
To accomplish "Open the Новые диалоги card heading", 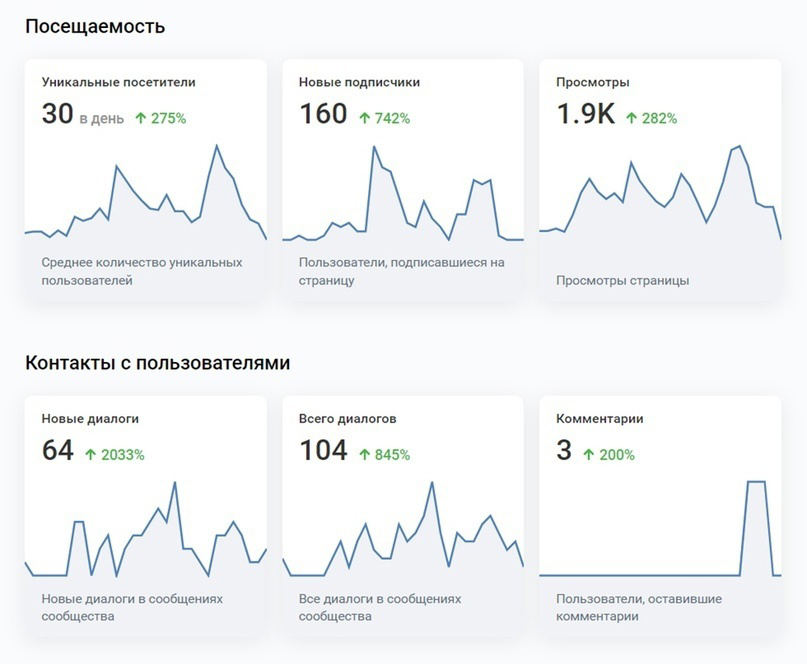I will [x=90, y=418].
